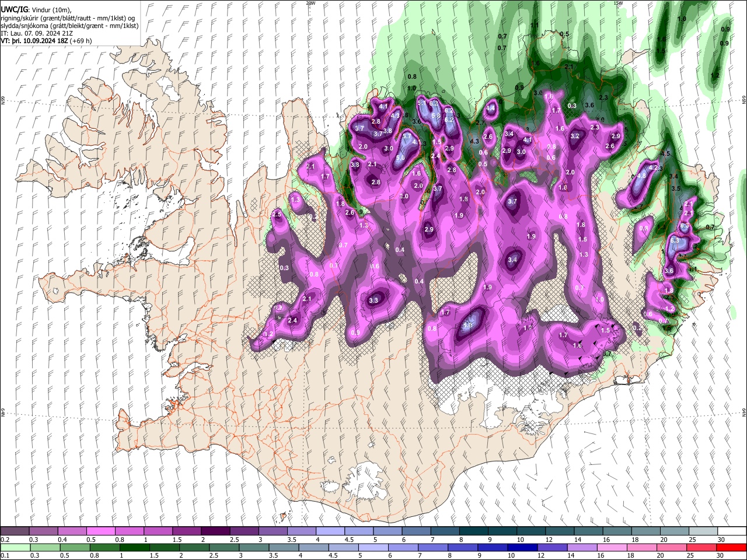The image size is (747, 560).
Task: Click the '0.1' value in the bottom legend row
Action: [x=5, y=556]
